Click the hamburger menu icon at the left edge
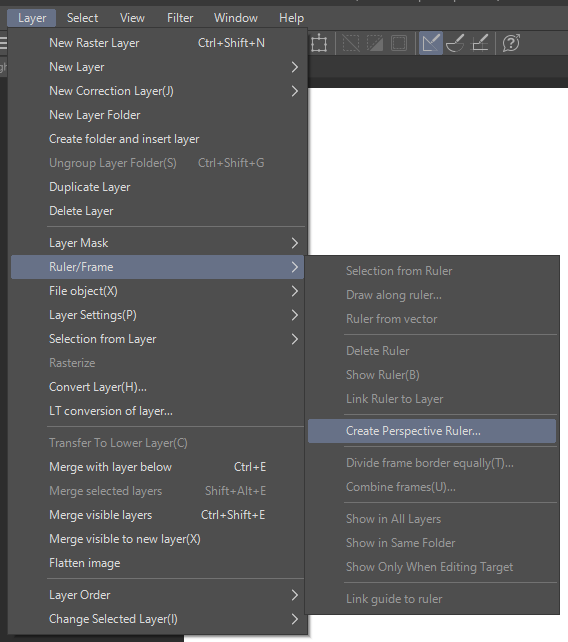Image resolution: width=568 pixels, height=642 pixels. (x=3, y=43)
